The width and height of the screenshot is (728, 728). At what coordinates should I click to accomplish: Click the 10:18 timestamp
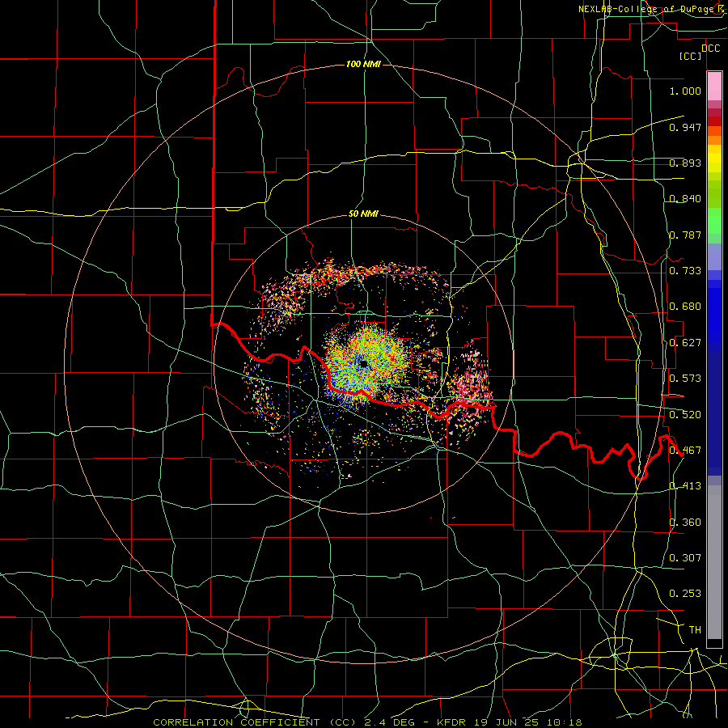(565, 722)
